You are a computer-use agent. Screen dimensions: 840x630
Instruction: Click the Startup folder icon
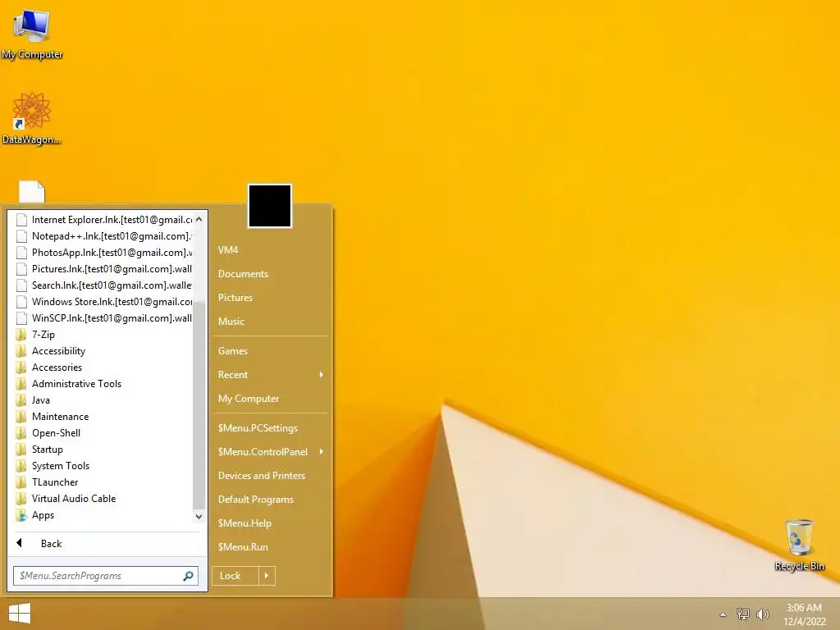click(x=21, y=450)
